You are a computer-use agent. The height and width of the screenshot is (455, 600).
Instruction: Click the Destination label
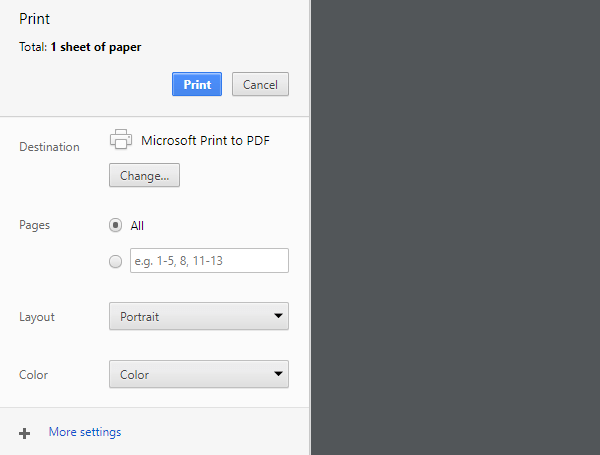pos(49,147)
